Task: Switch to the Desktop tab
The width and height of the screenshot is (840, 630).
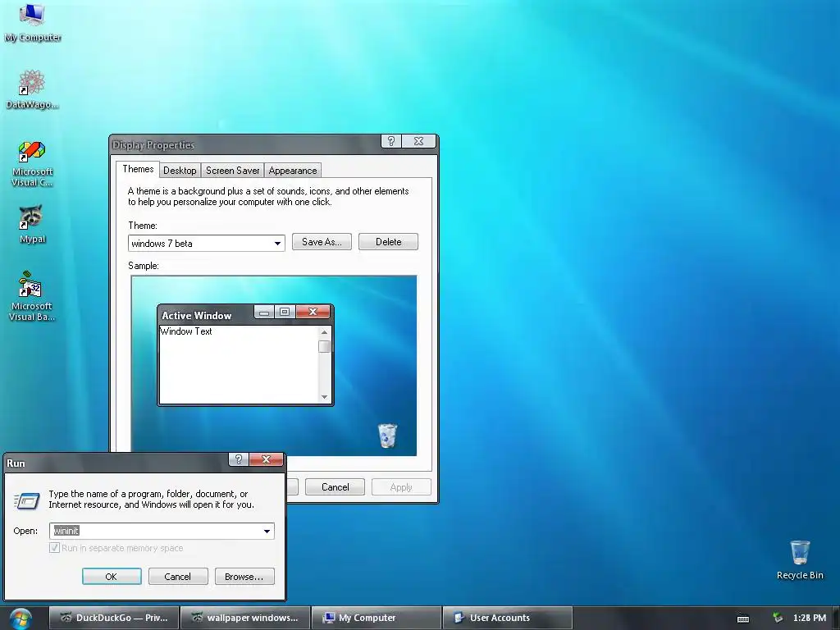Action: (x=180, y=171)
